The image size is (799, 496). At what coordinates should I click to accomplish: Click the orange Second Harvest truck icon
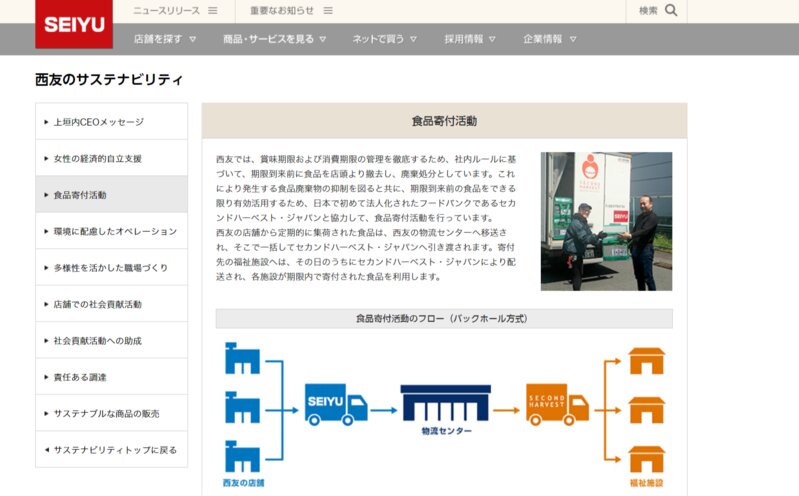pos(557,404)
